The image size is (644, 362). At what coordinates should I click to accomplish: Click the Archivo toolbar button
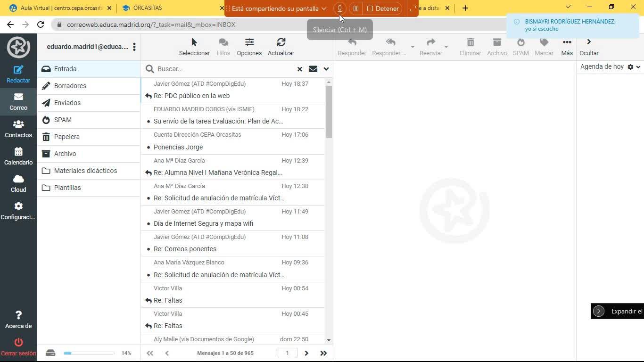pos(497,47)
